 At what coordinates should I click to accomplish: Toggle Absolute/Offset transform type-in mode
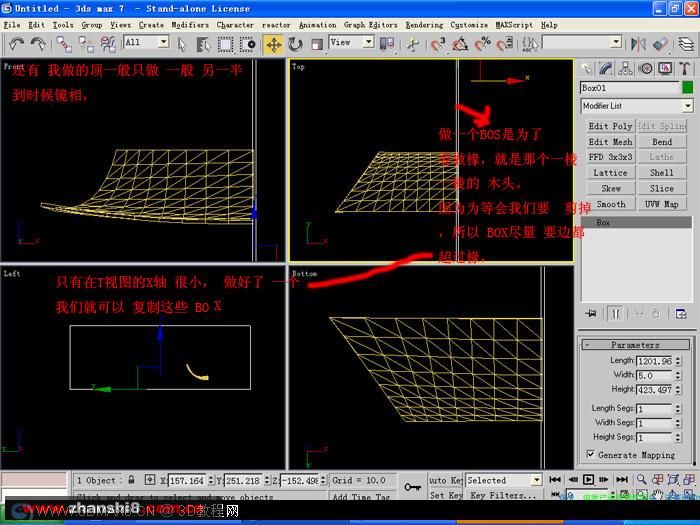pyautogui.click(x=150, y=480)
